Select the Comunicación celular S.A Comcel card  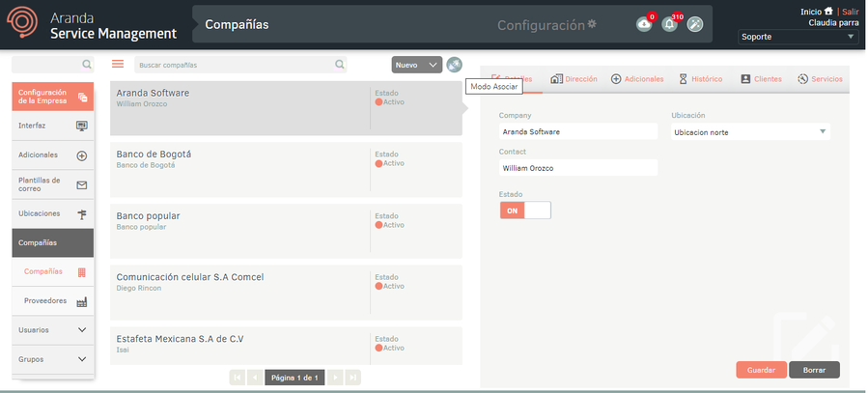(x=286, y=293)
